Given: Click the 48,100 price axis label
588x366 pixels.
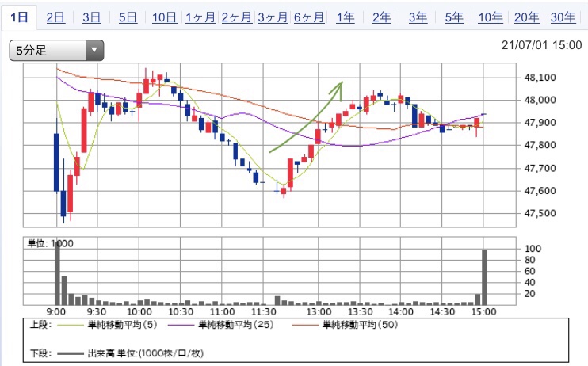Looking at the screenshot, I should (540, 78).
